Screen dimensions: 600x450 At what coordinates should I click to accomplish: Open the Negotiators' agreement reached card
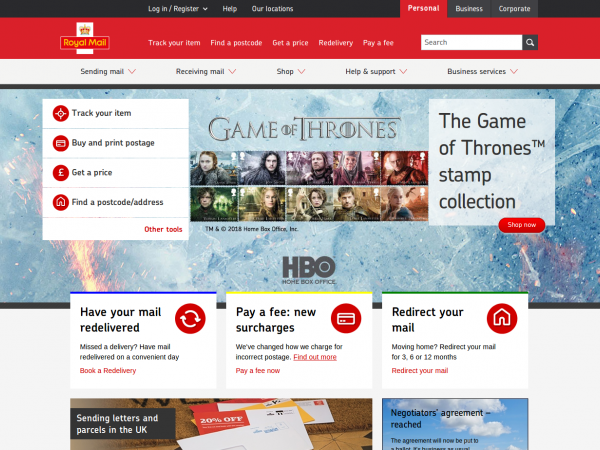point(455,424)
